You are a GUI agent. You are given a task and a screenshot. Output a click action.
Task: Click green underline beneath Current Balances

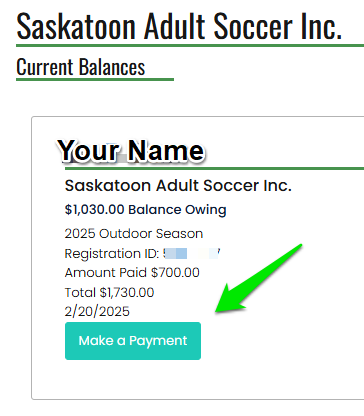tap(95, 79)
